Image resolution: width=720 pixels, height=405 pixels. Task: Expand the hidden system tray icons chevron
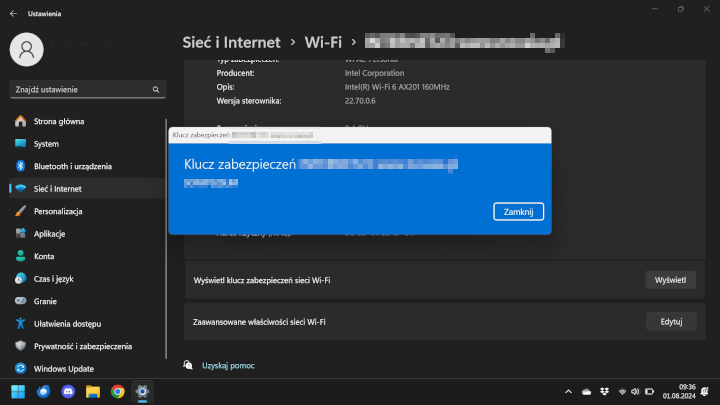[568, 391]
